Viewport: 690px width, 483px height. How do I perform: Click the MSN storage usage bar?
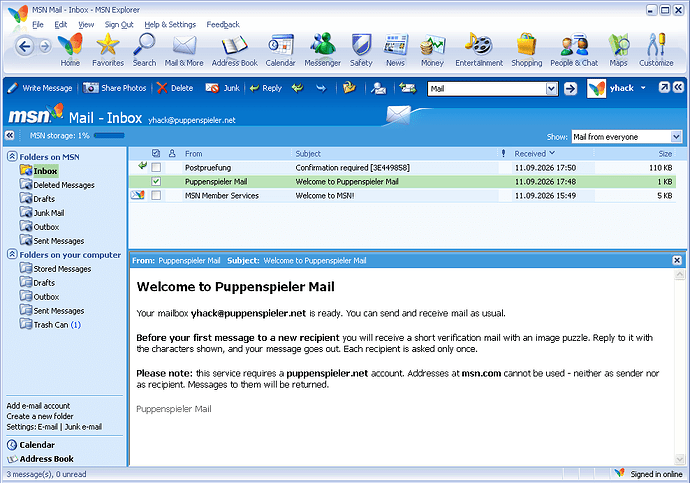click(109, 135)
